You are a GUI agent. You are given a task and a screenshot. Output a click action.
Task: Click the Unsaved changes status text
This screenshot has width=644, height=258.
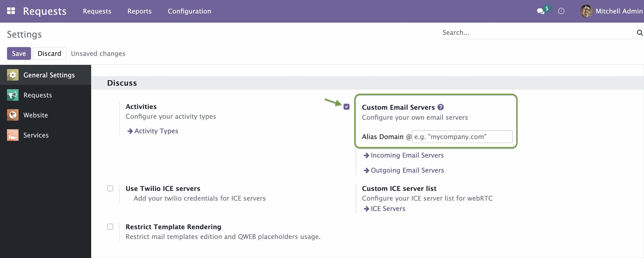(98, 54)
